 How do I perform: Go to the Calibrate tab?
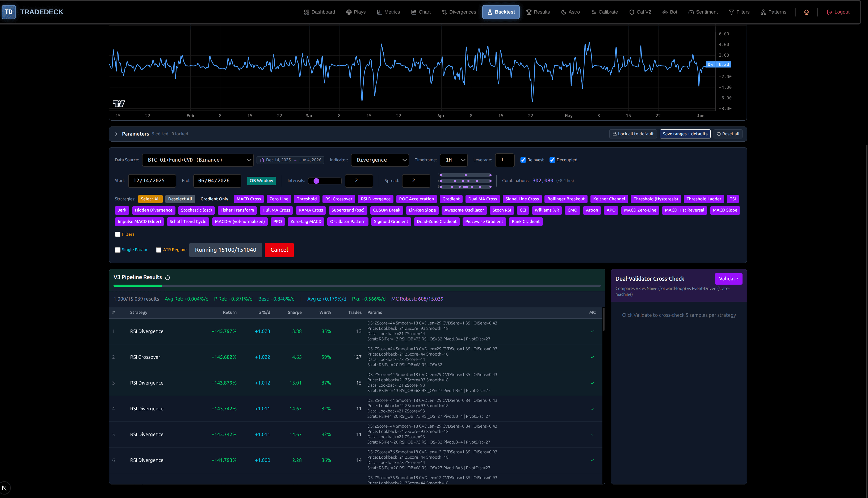604,12
